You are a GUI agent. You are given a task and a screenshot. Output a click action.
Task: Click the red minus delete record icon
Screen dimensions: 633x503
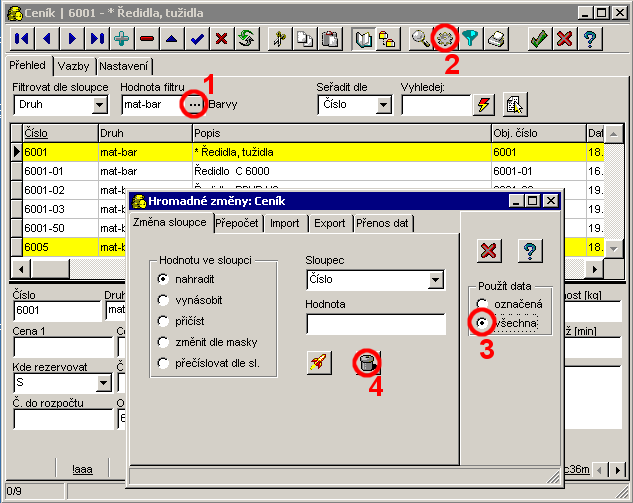click(147, 39)
